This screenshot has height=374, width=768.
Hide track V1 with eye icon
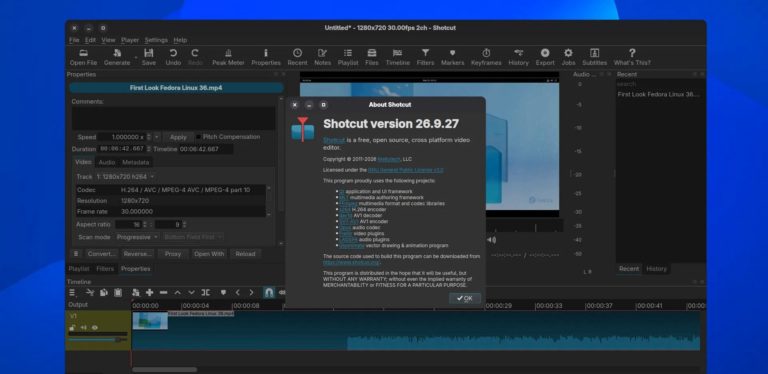pyautogui.click(x=95, y=327)
